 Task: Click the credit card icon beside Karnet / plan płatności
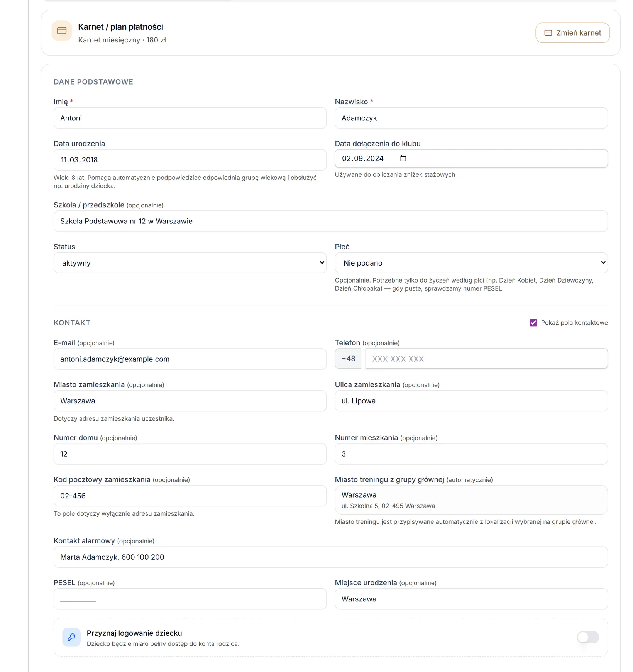(x=62, y=31)
